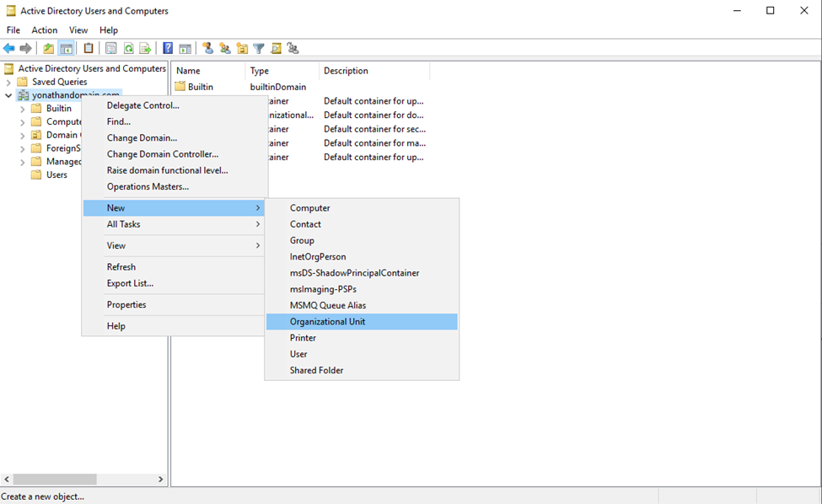Select Change Domain Controller... entry
The image size is (822, 504).
(174, 154)
